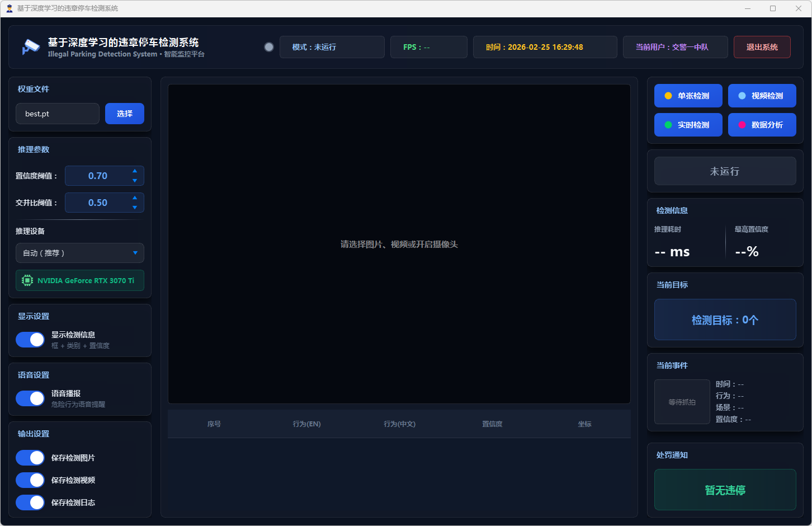Screen dimensions: 812x526
Task: Click the 等待抓拍 snapshot thumbnail
Action: tap(682, 402)
